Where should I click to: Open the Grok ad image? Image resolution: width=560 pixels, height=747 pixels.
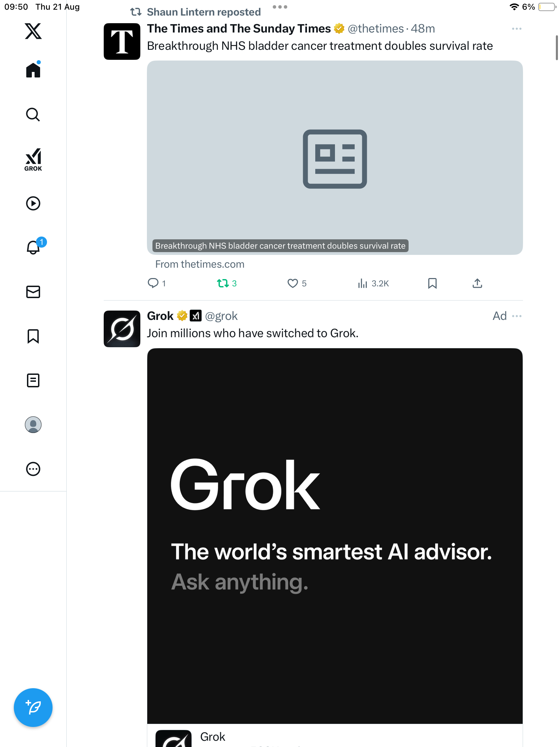[335, 536]
